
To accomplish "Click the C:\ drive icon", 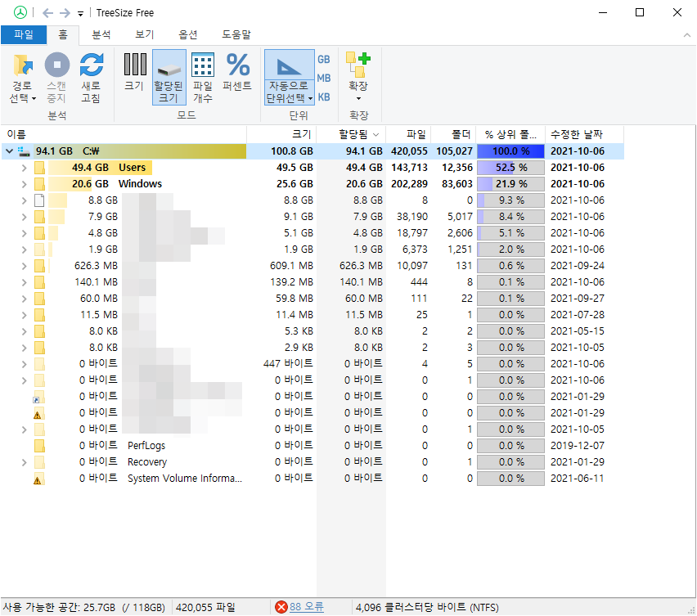I will click(x=24, y=151).
